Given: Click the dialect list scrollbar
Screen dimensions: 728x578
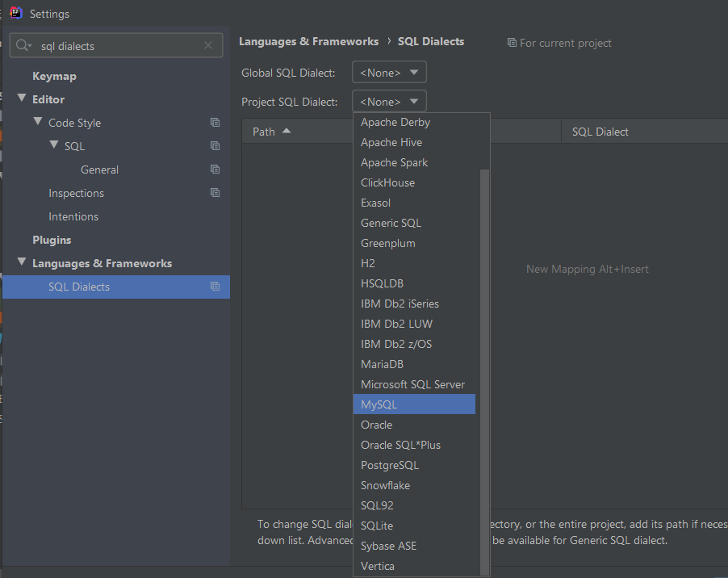Looking at the screenshot, I should pos(484,372).
